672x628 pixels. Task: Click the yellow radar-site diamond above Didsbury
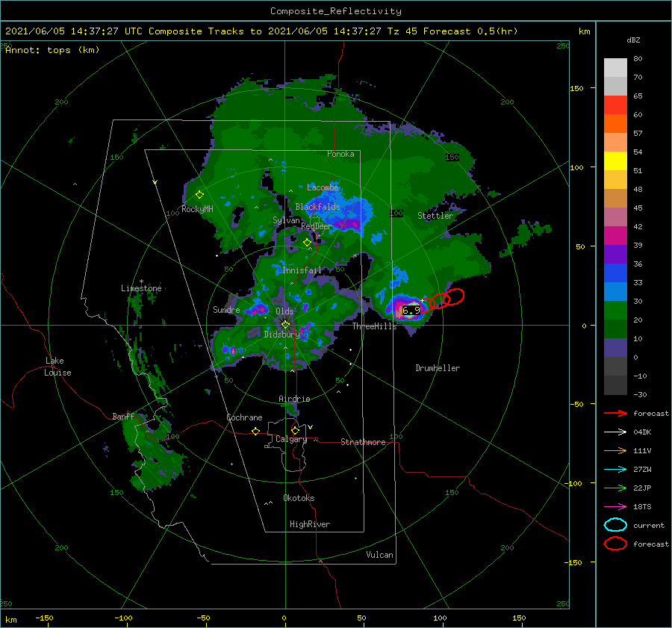(x=285, y=325)
